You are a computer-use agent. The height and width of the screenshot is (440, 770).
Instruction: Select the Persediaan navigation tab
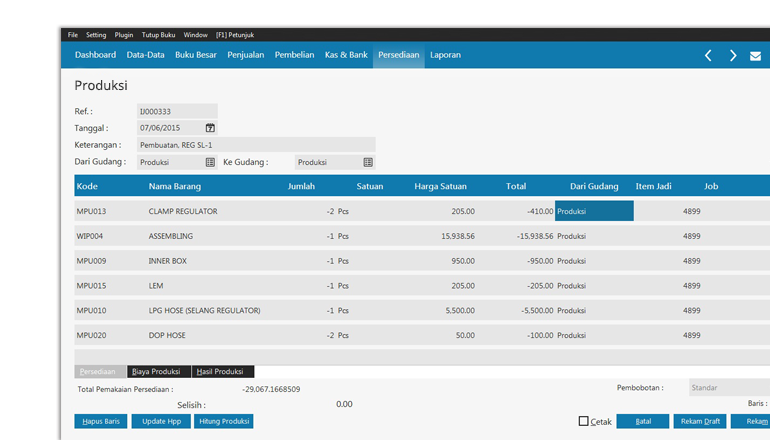(399, 55)
